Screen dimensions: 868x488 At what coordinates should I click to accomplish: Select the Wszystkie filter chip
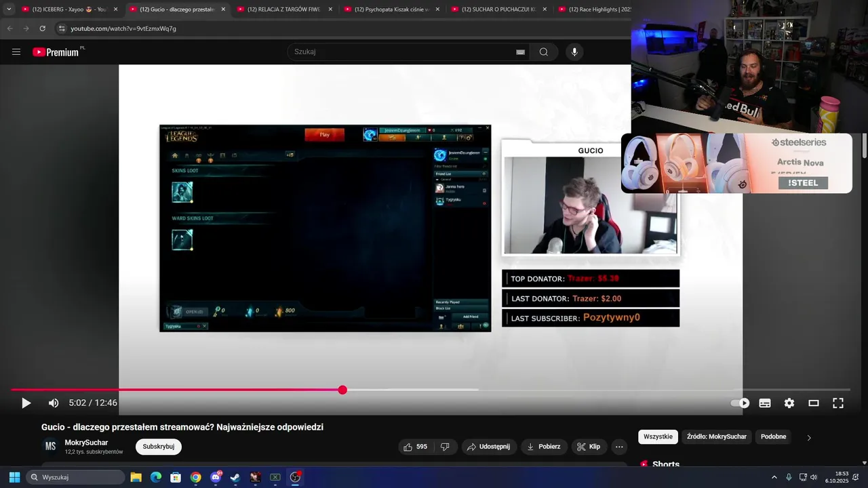pyautogui.click(x=658, y=436)
